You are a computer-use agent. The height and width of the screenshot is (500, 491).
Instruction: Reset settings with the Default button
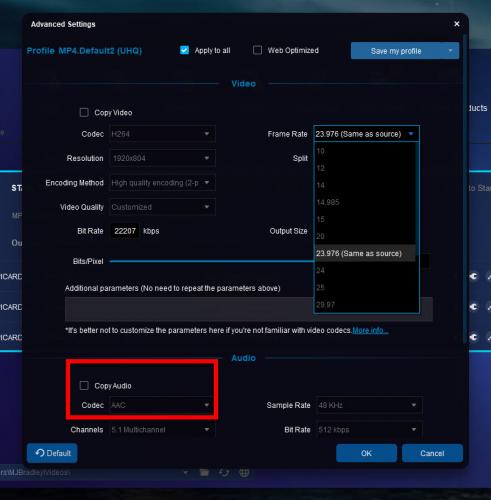52,453
